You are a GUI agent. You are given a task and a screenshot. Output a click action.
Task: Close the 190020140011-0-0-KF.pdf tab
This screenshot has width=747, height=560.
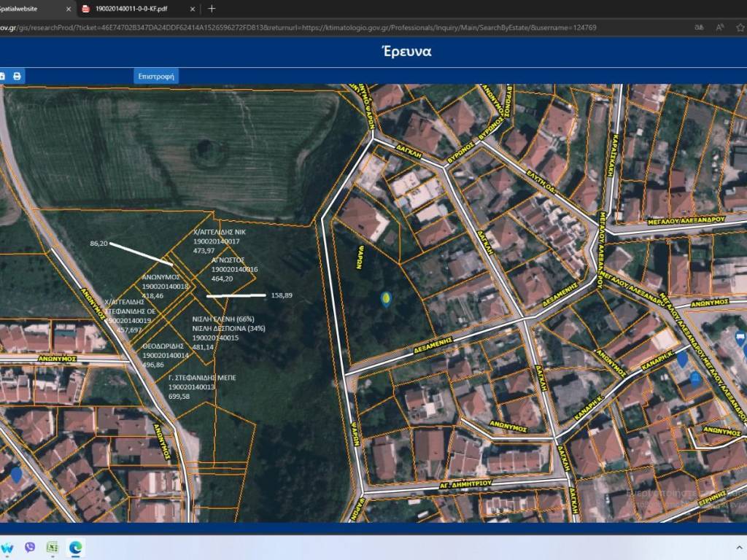click(x=193, y=9)
